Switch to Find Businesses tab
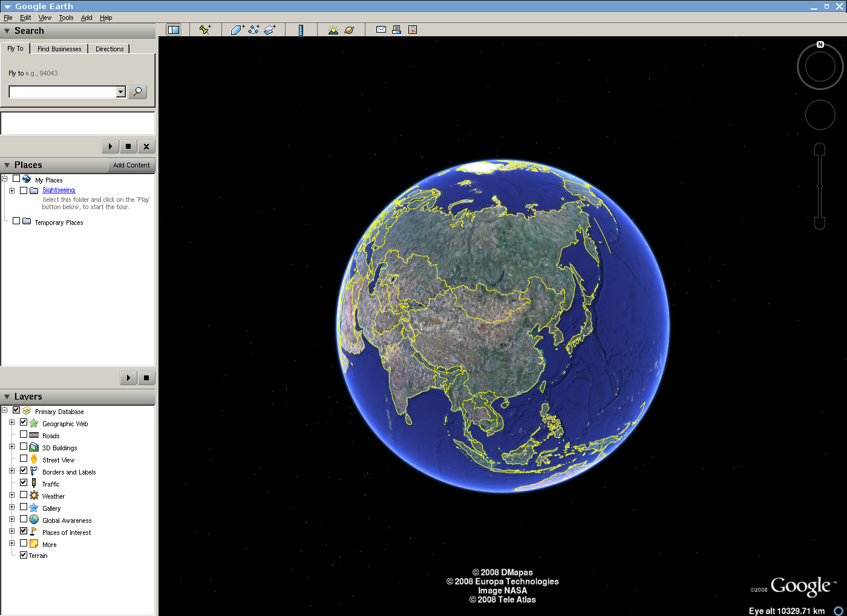 click(59, 49)
